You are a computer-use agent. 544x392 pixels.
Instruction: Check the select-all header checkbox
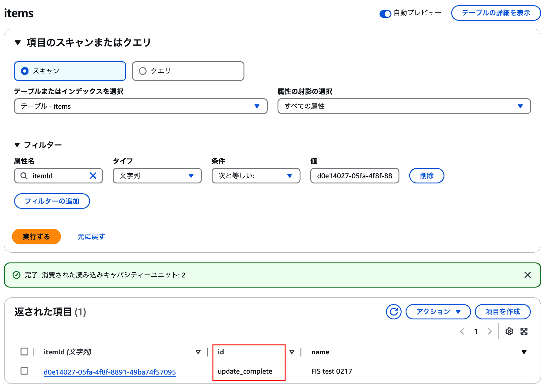pyautogui.click(x=25, y=352)
